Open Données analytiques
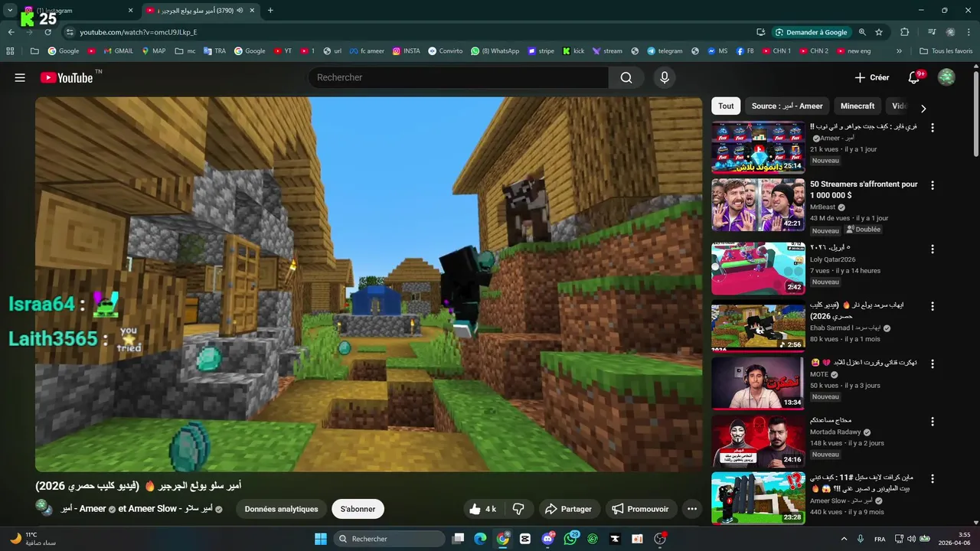The image size is (980, 551). click(281, 509)
